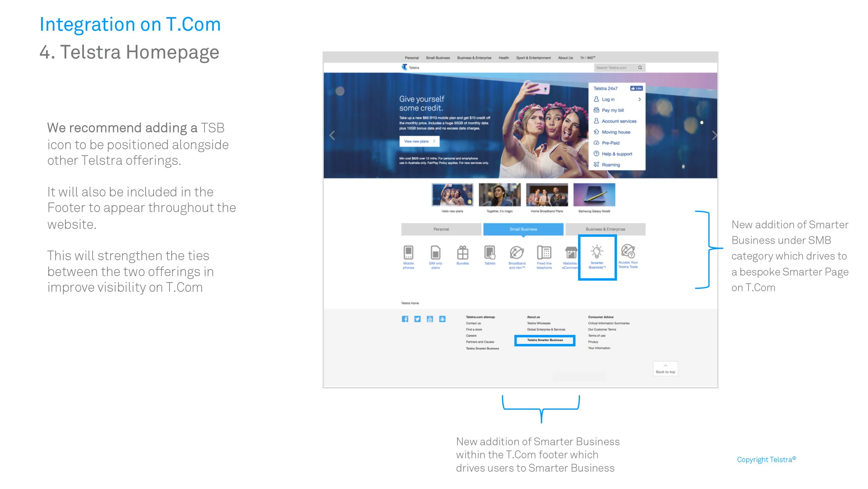Expand the Log in chevron

(x=639, y=99)
